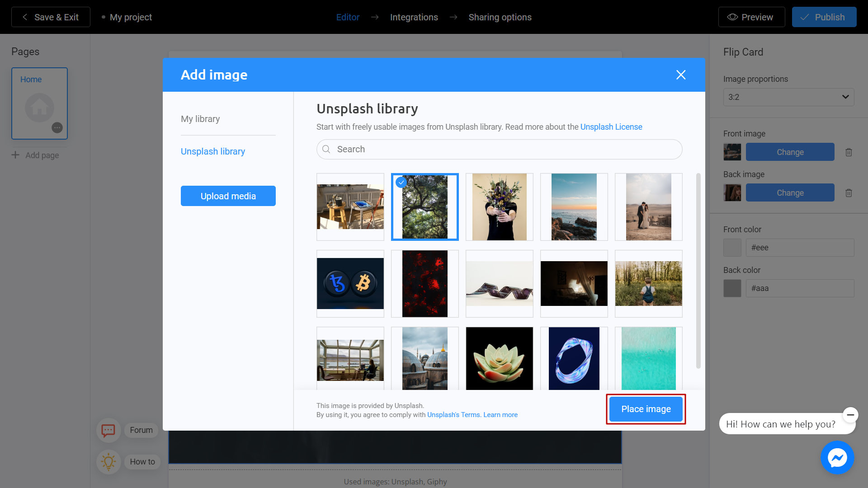The image size is (868, 488).
Task: Click the close X icon on Add image dialog
Action: pos(681,75)
